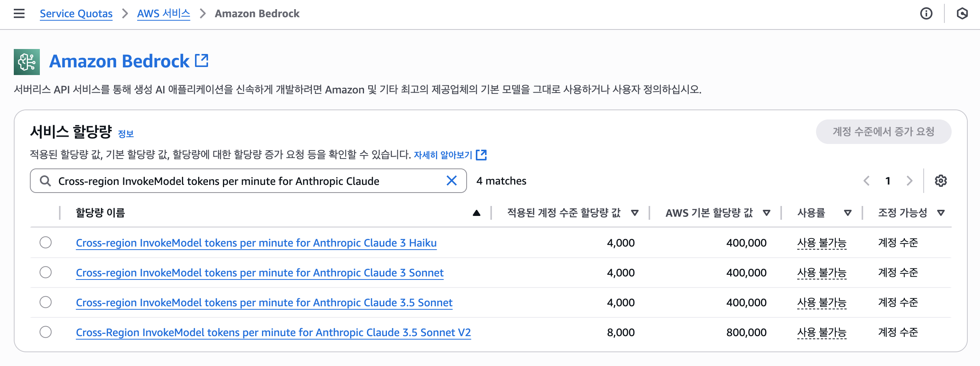The width and height of the screenshot is (980, 366).
Task: Click the info panel icon in header
Action: tap(926, 14)
